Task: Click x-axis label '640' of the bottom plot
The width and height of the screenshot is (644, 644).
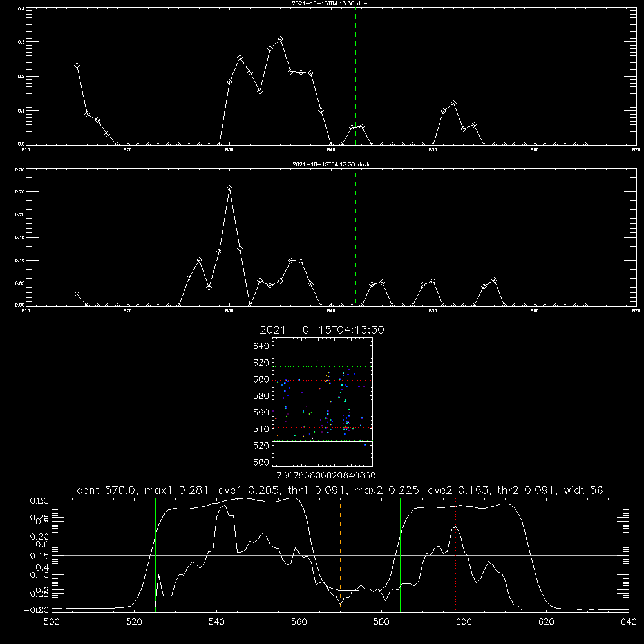Action: [x=629, y=622]
